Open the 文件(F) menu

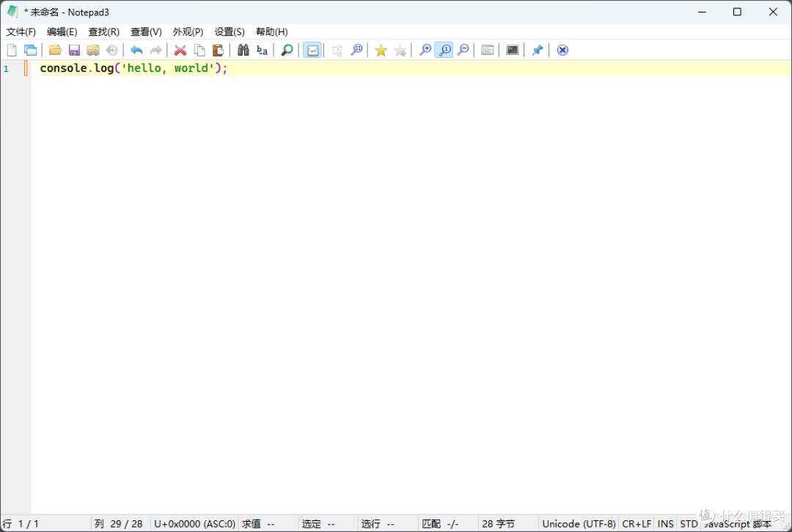coord(21,32)
